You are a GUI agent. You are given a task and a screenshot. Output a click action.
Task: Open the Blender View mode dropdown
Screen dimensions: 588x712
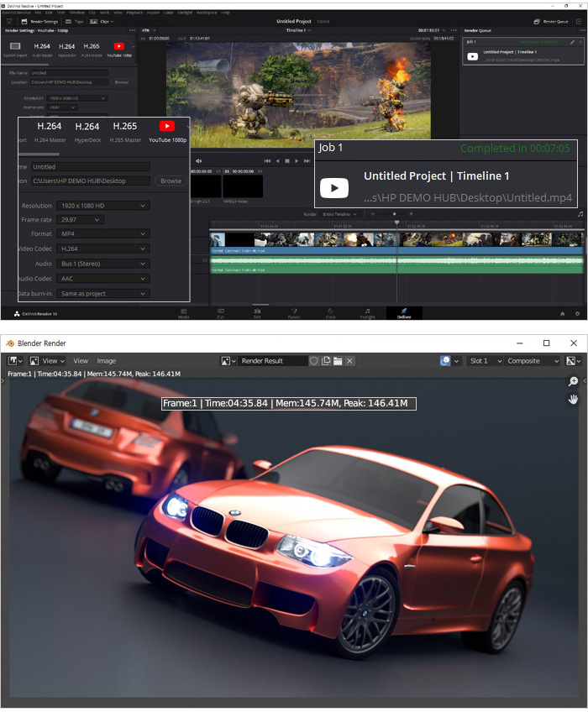coord(47,360)
